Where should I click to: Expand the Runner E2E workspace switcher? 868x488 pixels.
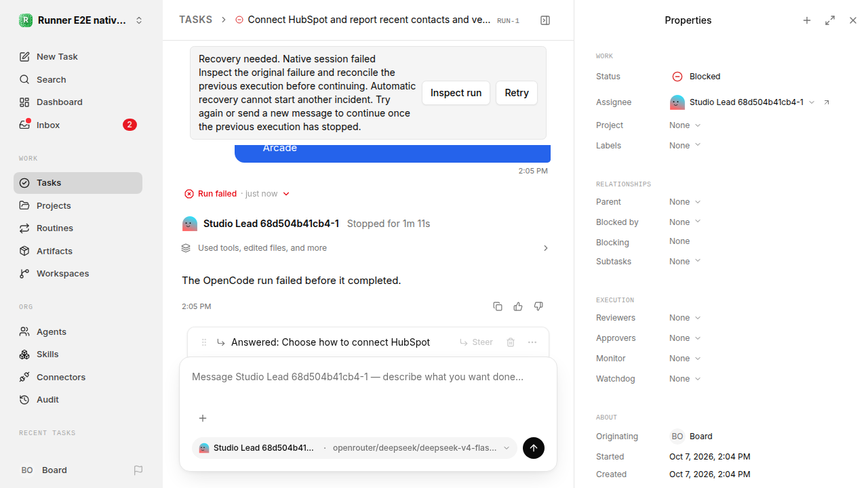[81, 20]
